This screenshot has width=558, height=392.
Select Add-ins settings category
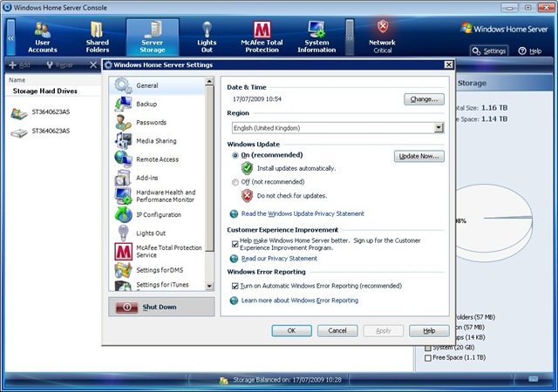point(157,178)
